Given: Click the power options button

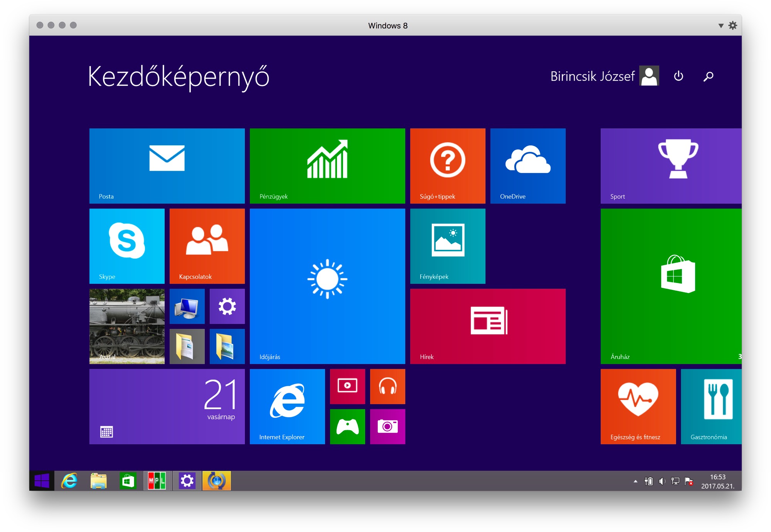Looking at the screenshot, I should pos(678,76).
